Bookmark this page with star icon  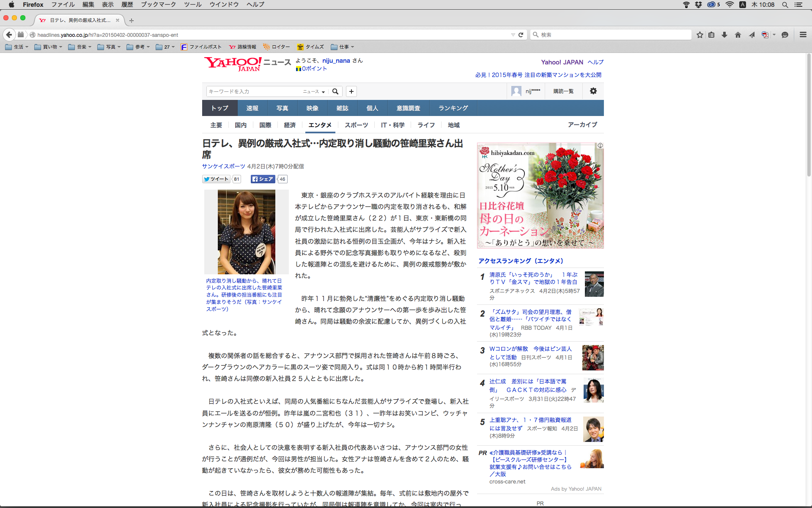click(700, 35)
